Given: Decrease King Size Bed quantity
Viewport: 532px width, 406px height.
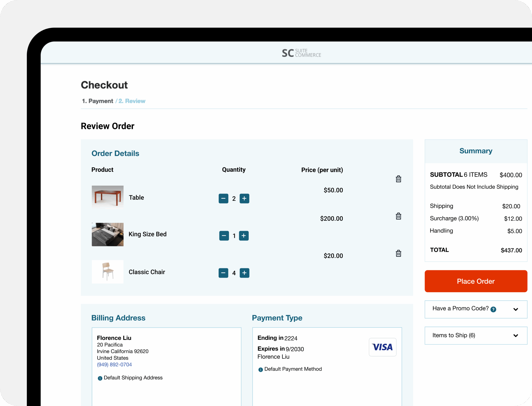Looking at the screenshot, I should (x=224, y=236).
